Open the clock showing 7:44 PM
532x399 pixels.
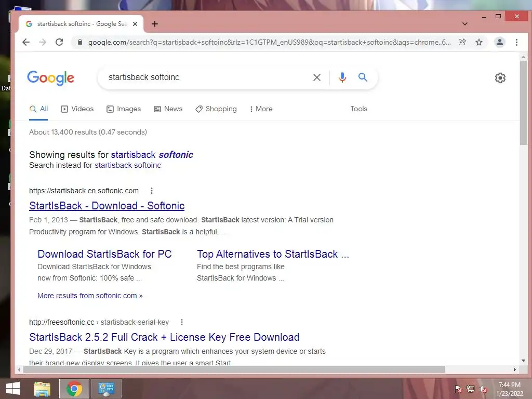point(510,389)
